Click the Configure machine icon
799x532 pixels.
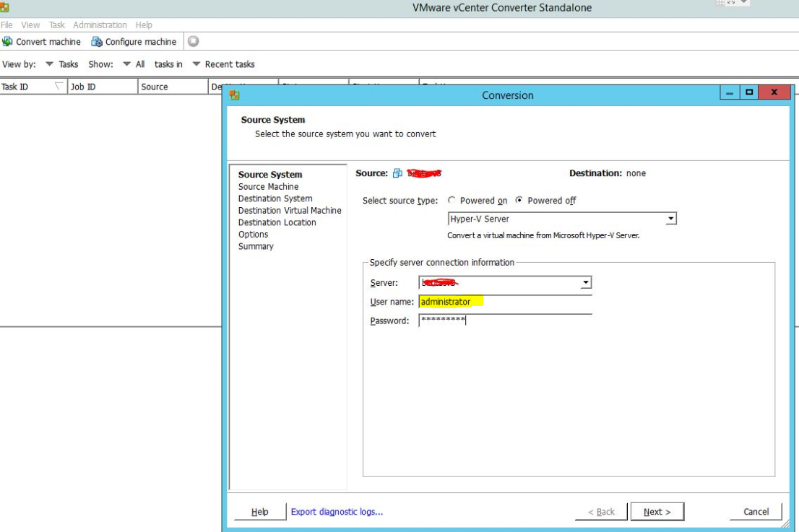coord(96,41)
